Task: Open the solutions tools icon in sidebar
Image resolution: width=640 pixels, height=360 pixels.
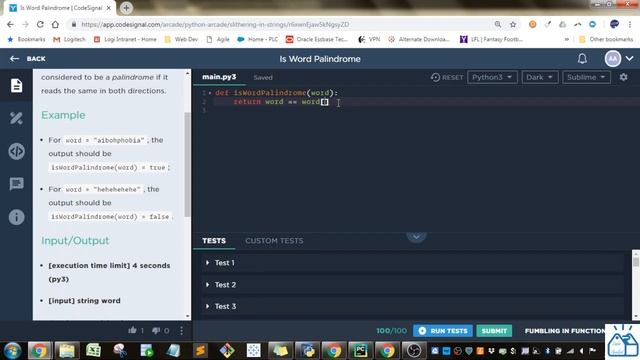Action: coord(16,118)
